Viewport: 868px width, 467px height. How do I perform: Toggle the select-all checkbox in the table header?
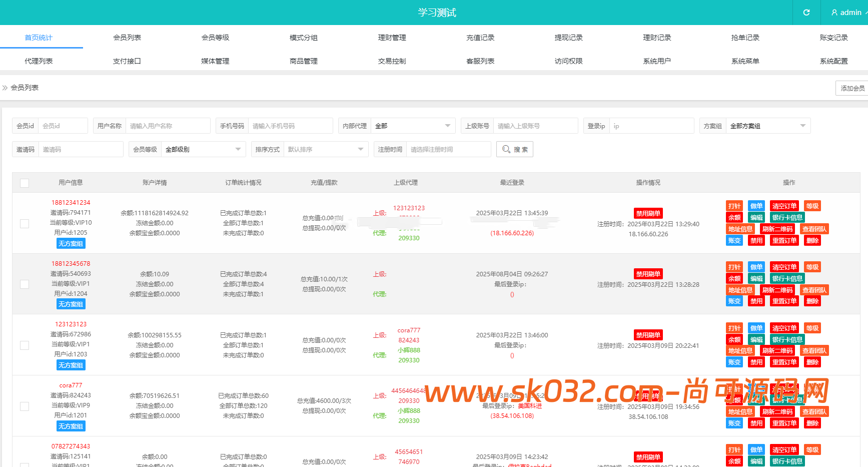tap(25, 183)
